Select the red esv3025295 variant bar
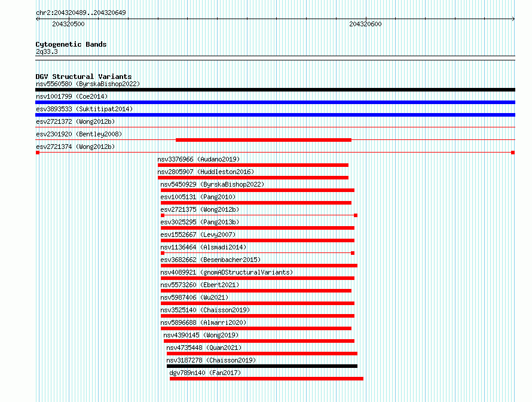This screenshot has width=532, height=402. [258, 228]
